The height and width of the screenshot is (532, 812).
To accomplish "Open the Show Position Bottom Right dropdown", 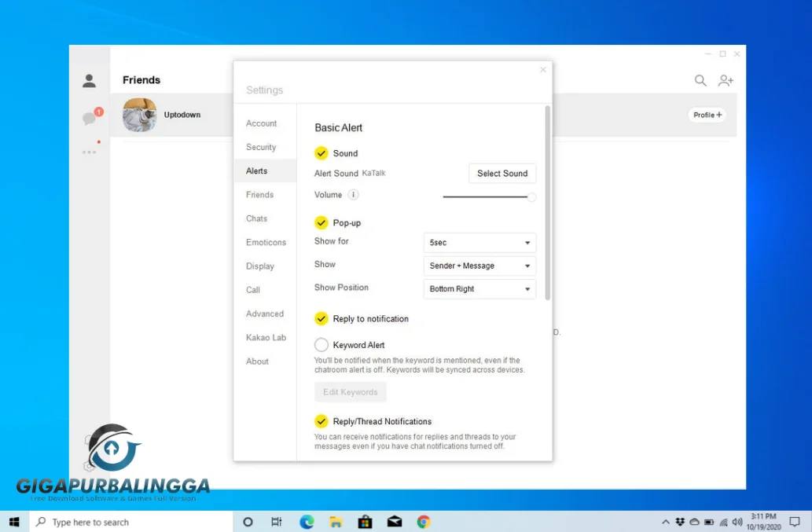I will 479,288.
